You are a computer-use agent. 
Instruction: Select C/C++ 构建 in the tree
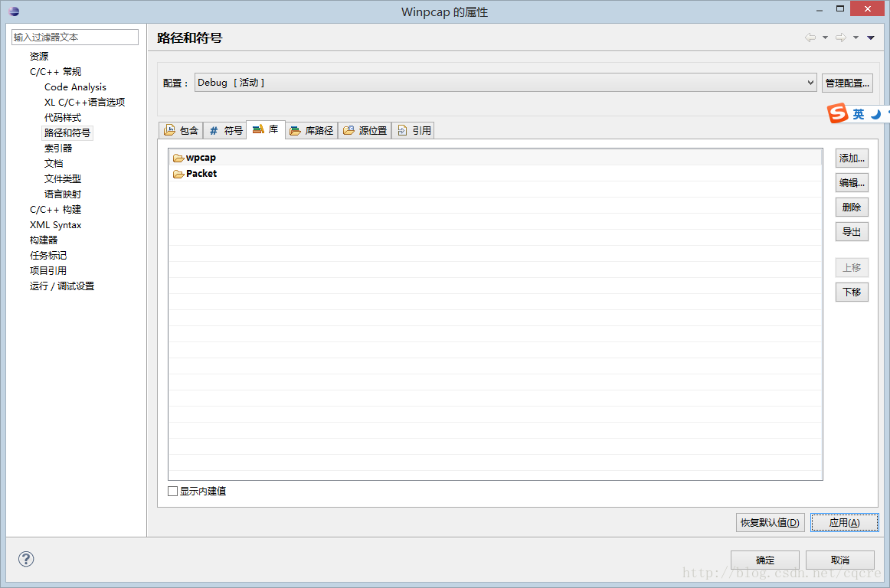pyautogui.click(x=56, y=210)
